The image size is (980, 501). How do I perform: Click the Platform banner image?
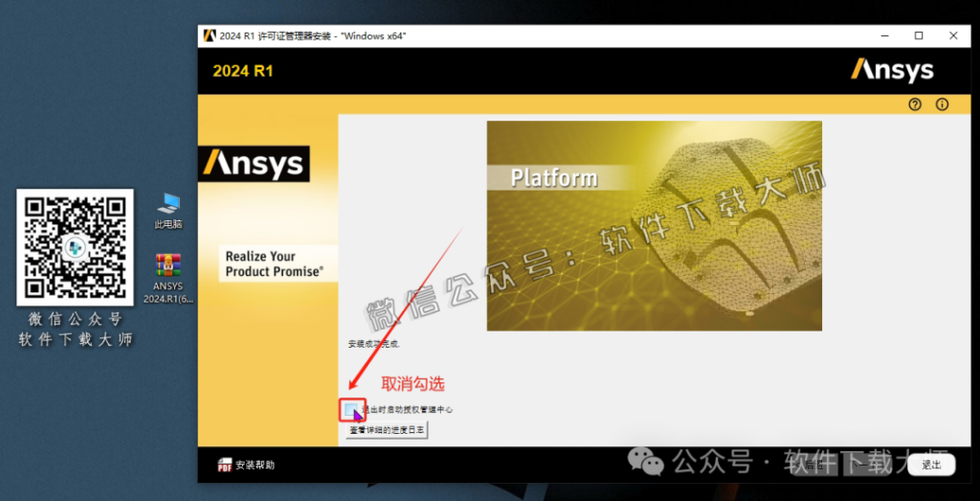pos(655,226)
